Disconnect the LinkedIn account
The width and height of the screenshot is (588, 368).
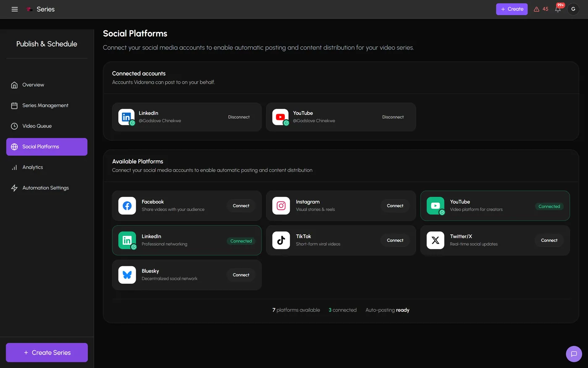[239, 117]
